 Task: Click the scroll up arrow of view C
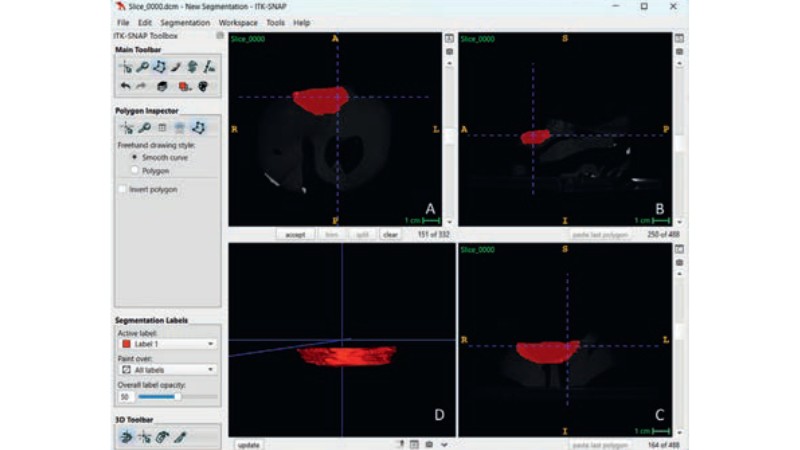(x=679, y=274)
